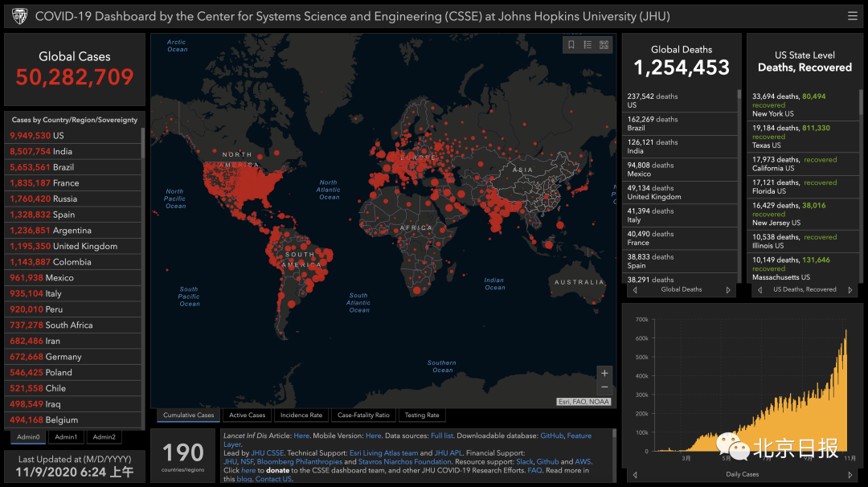868x487 pixels.
Task: Select 1,760,420 Russia in country list
Action: [73, 198]
